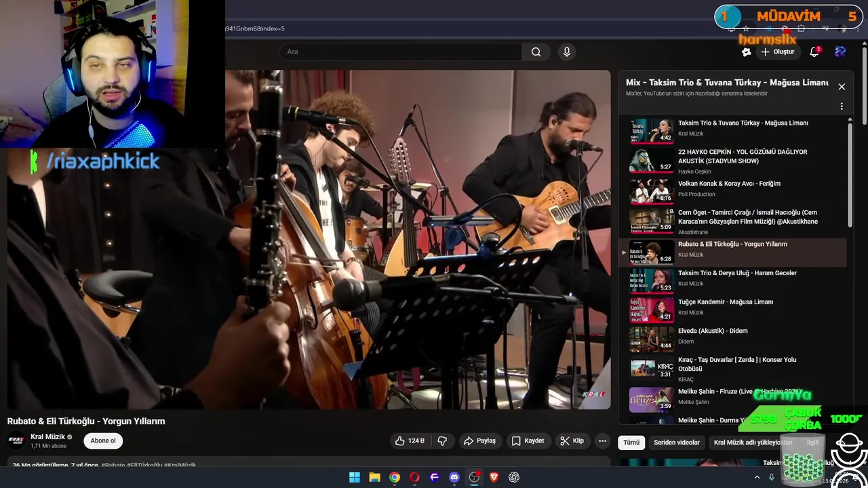Like the video showing 124 B
Screen dimensions: 868x488
[x=410, y=441]
